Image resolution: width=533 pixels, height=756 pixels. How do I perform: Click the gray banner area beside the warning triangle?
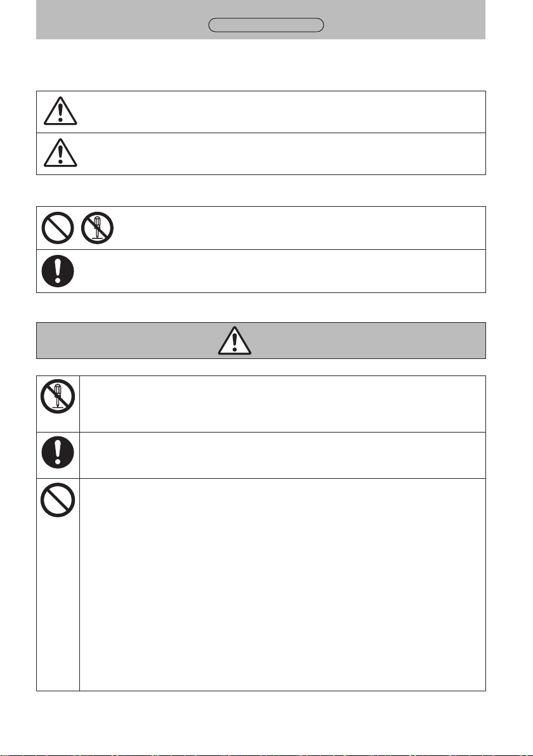click(367, 341)
